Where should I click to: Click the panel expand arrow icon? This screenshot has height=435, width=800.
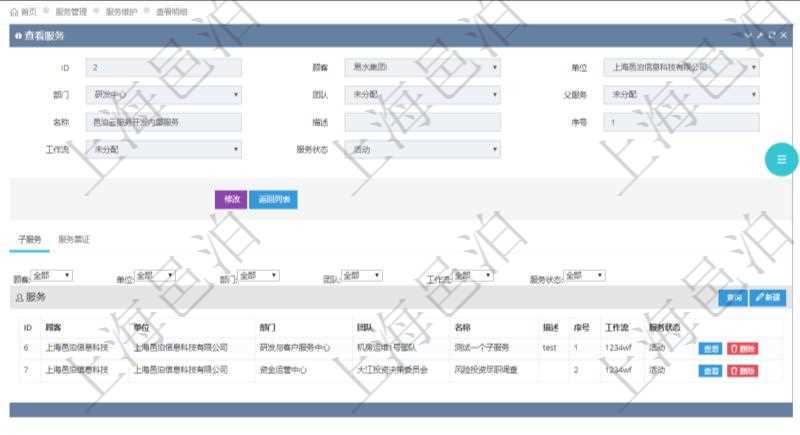[760, 35]
